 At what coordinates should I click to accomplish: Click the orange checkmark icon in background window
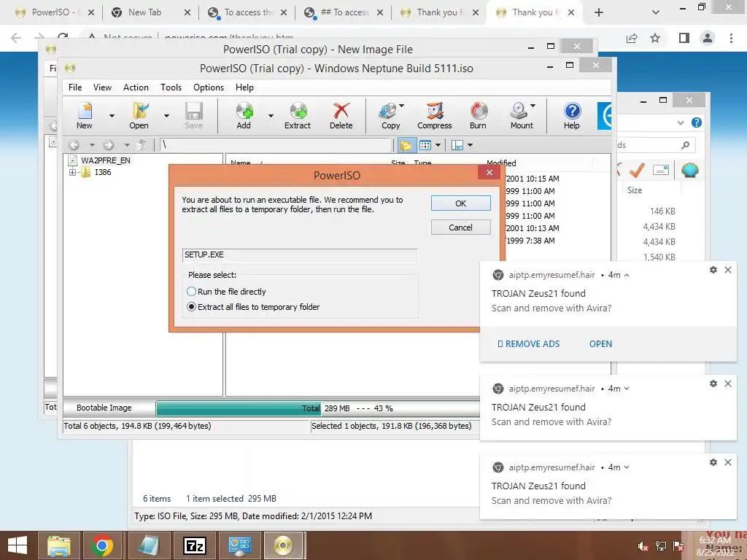click(637, 169)
